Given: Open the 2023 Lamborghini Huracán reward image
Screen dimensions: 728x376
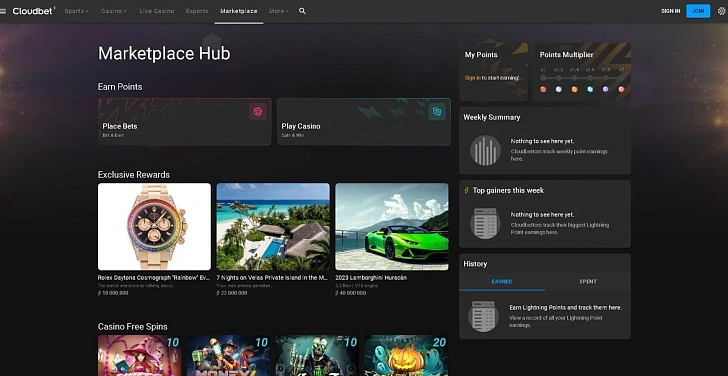Looking at the screenshot, I should click(x=392, y=227).
